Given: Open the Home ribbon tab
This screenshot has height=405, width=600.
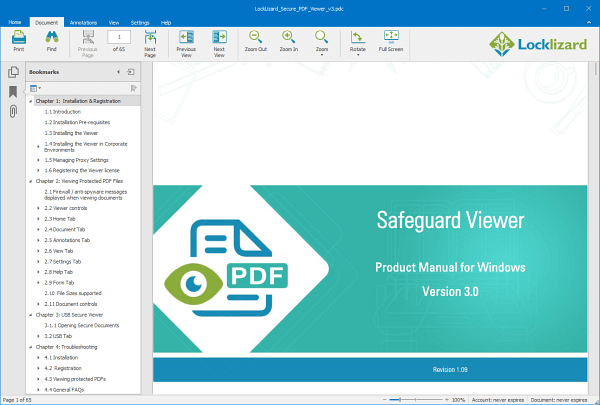Looking at the screenshot, I should point(15,22).
